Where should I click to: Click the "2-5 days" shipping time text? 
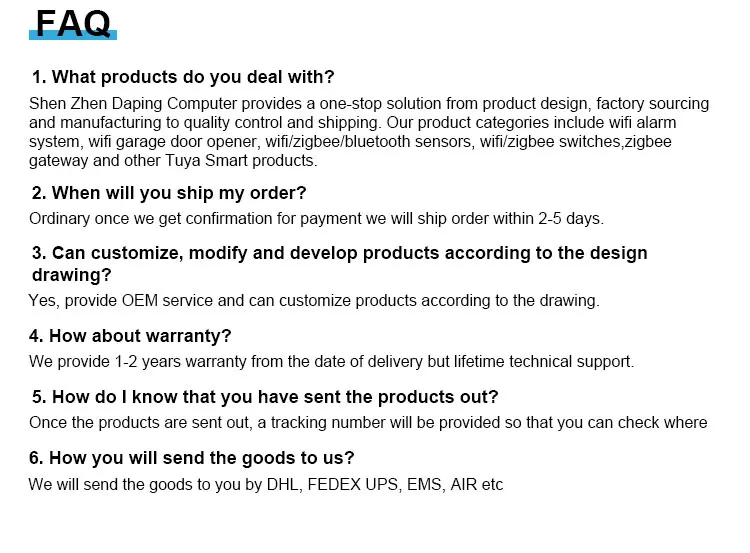(573, 219)
